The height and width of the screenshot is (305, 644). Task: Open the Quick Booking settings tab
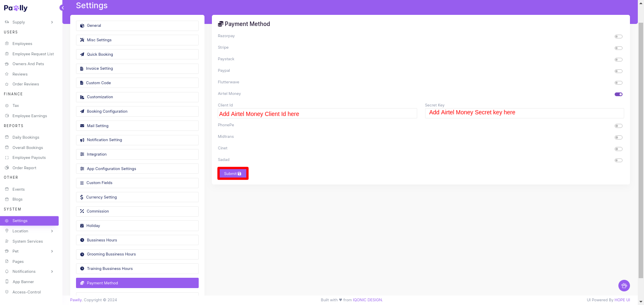pos(137,54)
